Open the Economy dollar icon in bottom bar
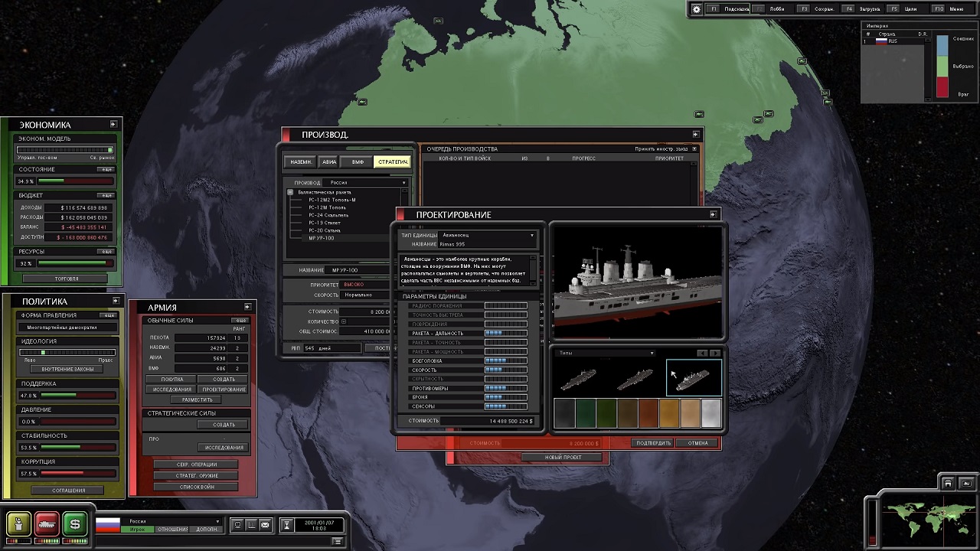The image size is (980, 551). 74,523
